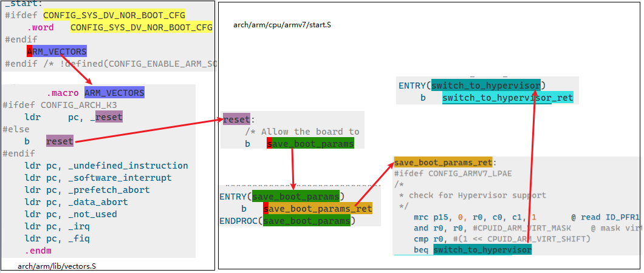Click ENTRY(save_boot_params) symbol
This screenshot has height=273, width=644.
[296, 196]
